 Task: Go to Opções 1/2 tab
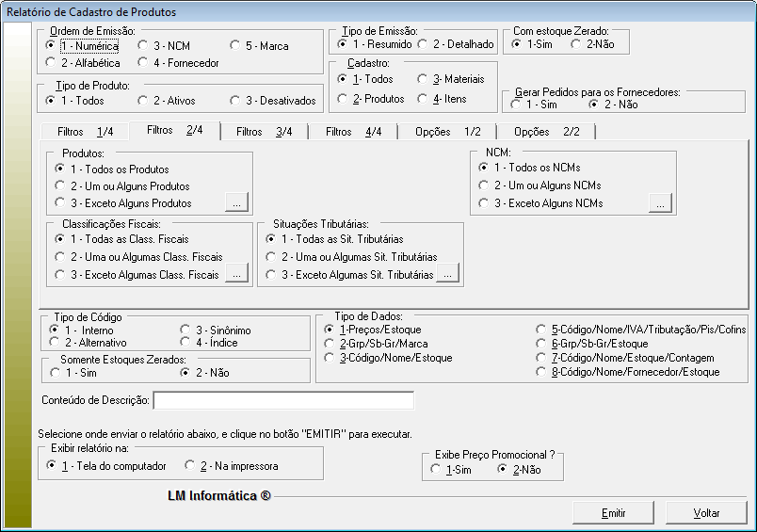pyautogui.click(x=447, y=132)
